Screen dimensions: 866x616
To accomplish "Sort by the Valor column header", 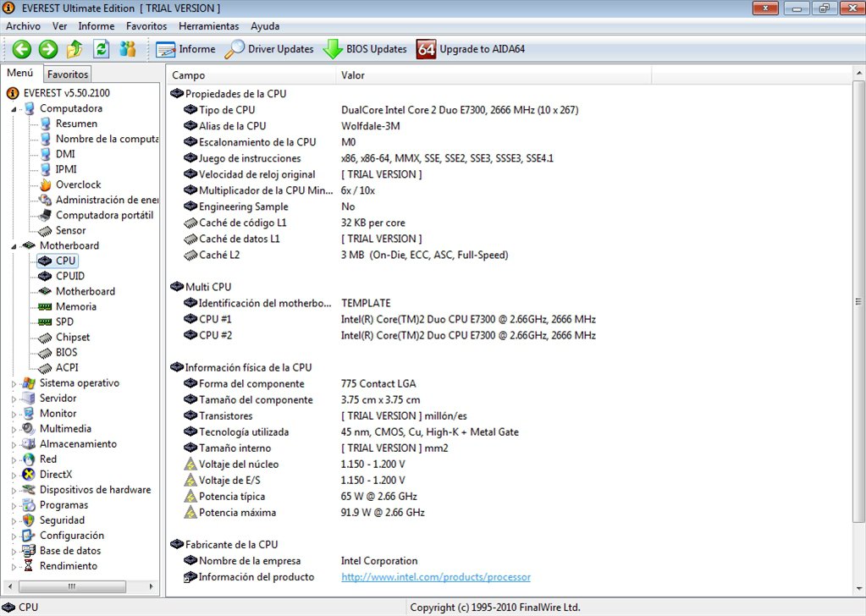I will point(494,75).
